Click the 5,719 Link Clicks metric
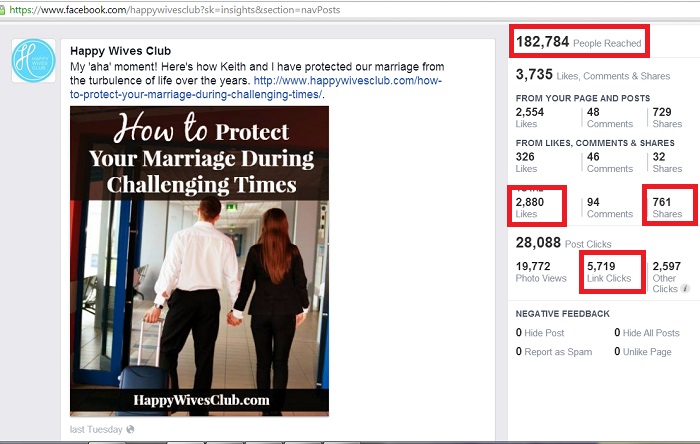Screen dimensions: 700x444 point(609,272)
